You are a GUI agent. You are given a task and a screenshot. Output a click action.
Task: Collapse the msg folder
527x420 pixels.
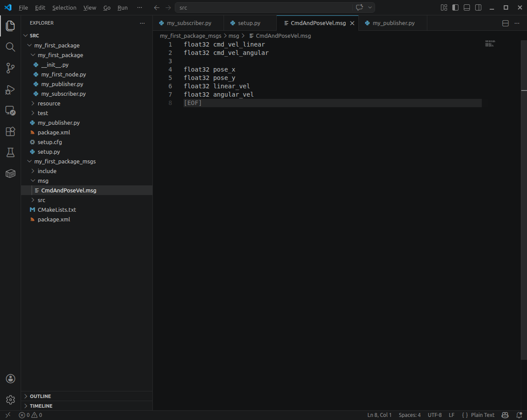(x=33, y=181)
